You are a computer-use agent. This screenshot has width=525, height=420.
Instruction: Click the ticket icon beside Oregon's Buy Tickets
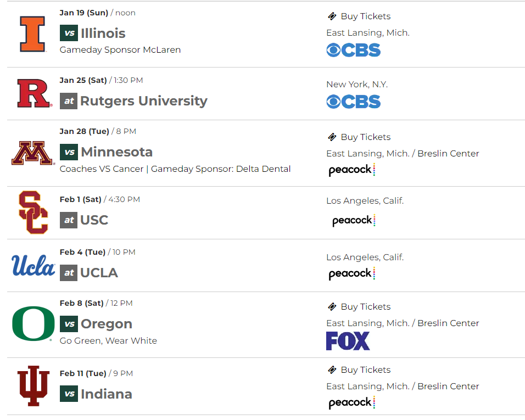pyautogui.click(x=332, y=307)
